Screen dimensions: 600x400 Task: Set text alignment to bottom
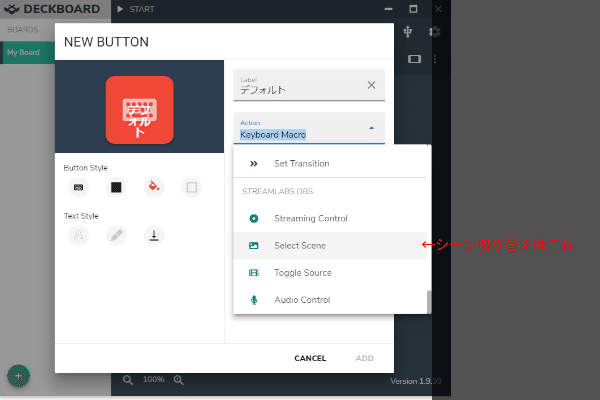(x=154, y=235)
